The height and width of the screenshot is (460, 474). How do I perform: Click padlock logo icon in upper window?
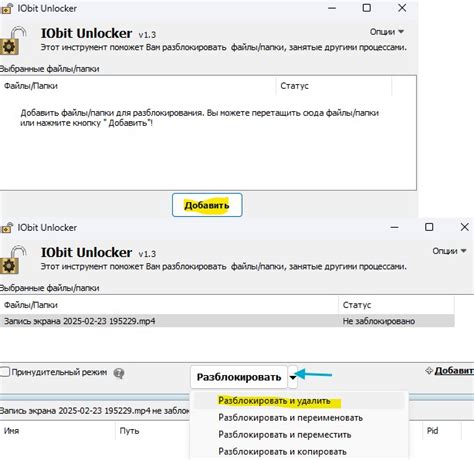click(13, 41)
